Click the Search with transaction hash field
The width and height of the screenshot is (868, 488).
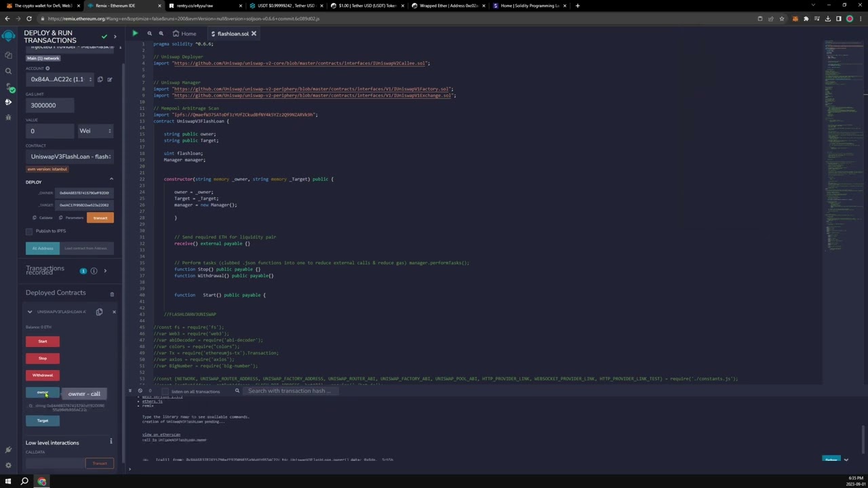[x=290, y=391]
